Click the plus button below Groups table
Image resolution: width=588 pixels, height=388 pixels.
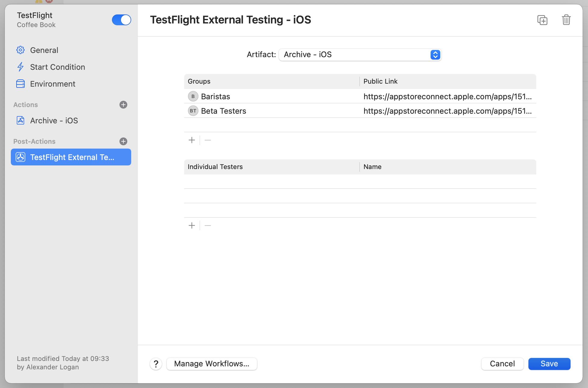click(192, 140)
